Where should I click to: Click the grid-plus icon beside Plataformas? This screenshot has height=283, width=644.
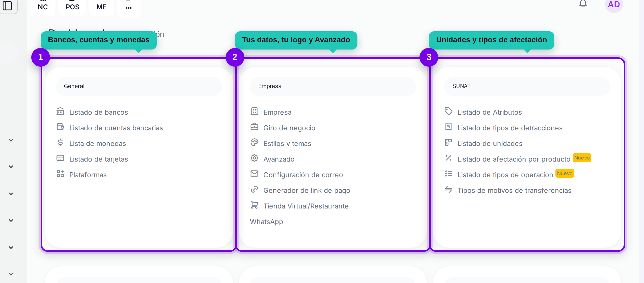pyautogui.click(x=60, y=174)
